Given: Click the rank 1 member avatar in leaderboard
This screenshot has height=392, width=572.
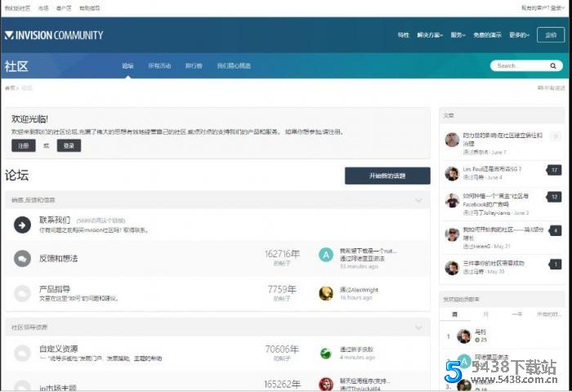Looking at the screenshot, I should (464, 336).
